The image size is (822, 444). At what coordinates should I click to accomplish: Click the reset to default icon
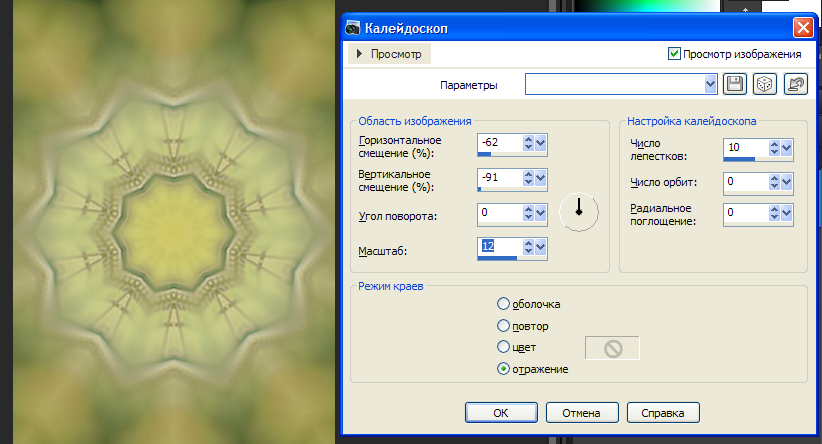796,85
